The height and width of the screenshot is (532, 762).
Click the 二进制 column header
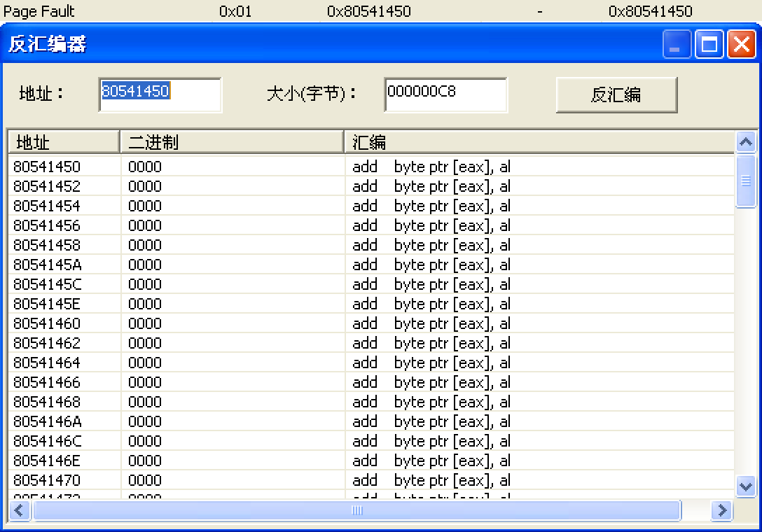231,141
